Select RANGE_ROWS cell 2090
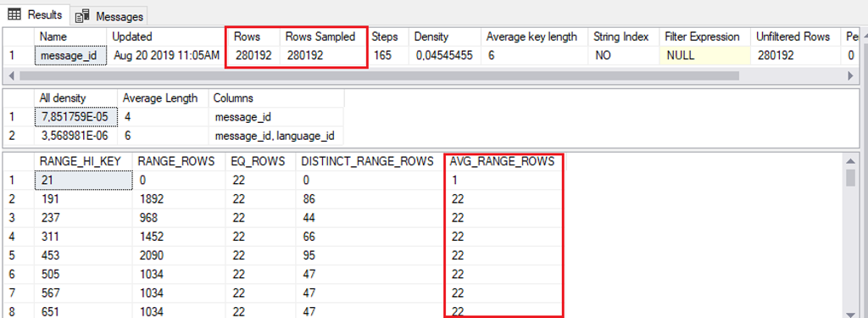Image resolution: width=868 pixels, height=318 pixels. 180,255
